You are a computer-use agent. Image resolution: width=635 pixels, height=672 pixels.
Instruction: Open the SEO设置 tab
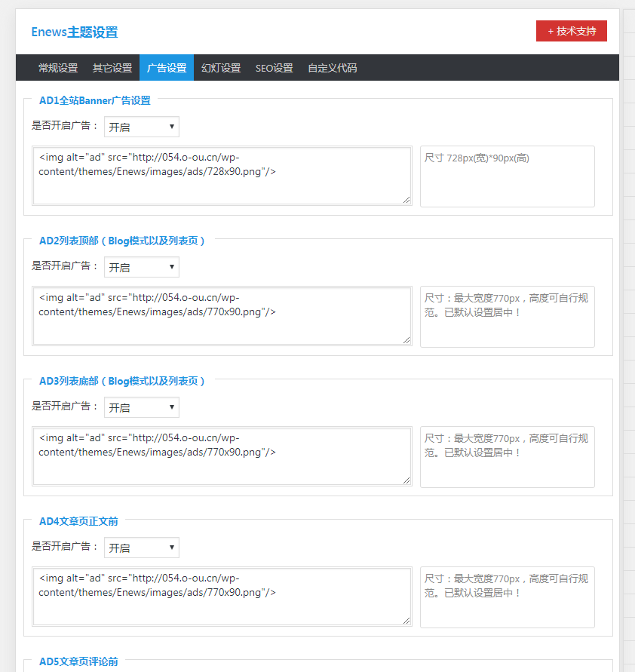274,68
